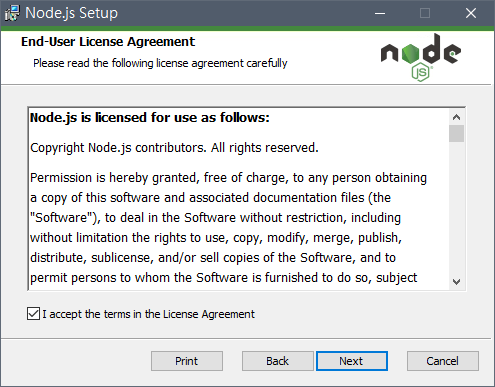
Task: Close the Node.js Setup dialog
Action: point(471,13)
